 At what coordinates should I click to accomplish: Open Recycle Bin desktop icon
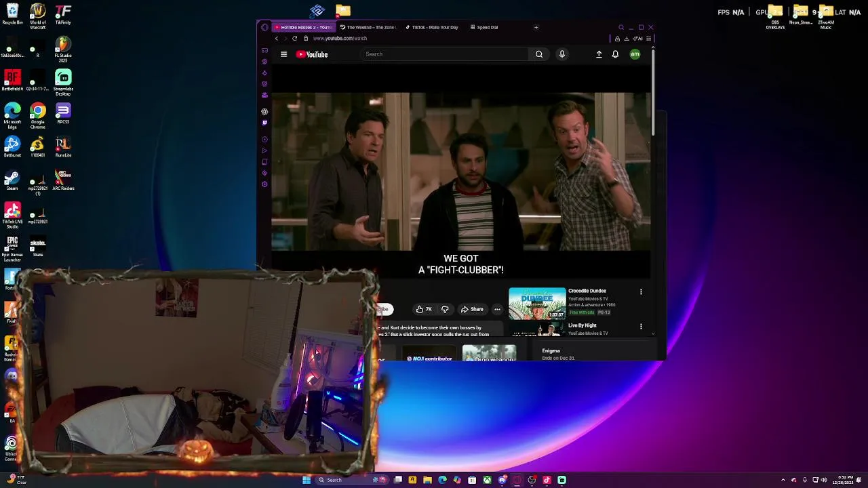click(x=12, y=15)
